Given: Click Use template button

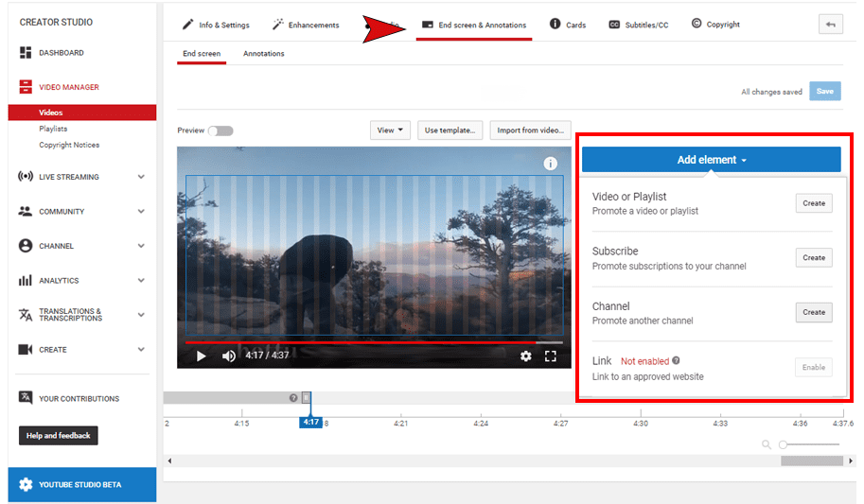Looking at the screenshot, I should tap(450, 130).
